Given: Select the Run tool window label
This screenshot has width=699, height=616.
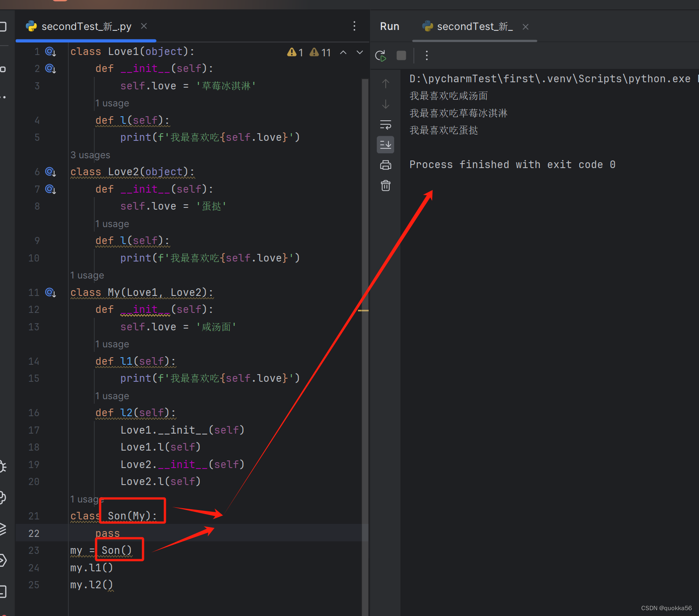Looking at the screenshot, I should click(390, 26).
